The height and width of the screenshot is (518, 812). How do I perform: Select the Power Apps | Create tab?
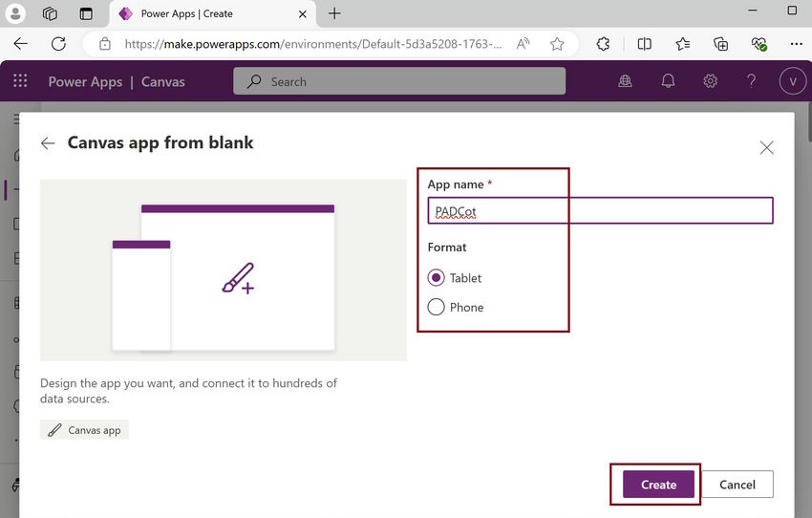[212, 14]
